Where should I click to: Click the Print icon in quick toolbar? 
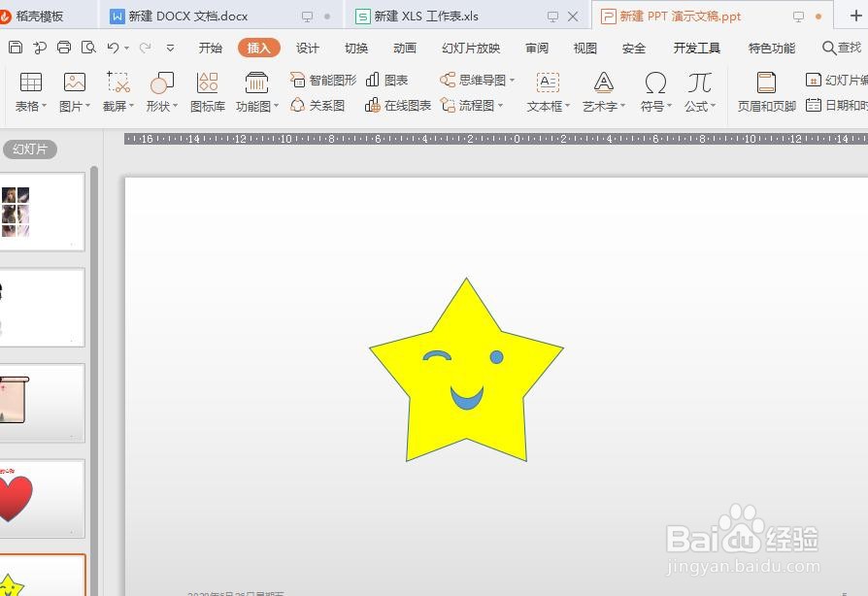pos(64,48)
